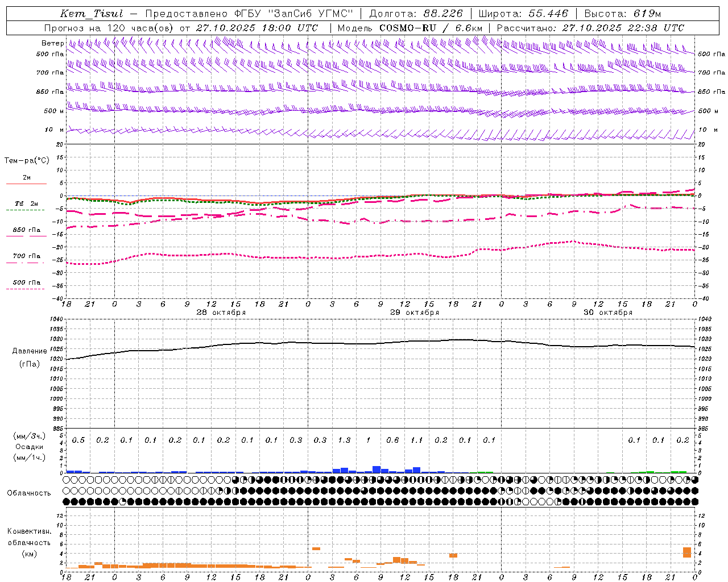The image size is (728, 582).
Task: Click the "(гПа)" unit under Давление
Action: click(x=30, y=364)
